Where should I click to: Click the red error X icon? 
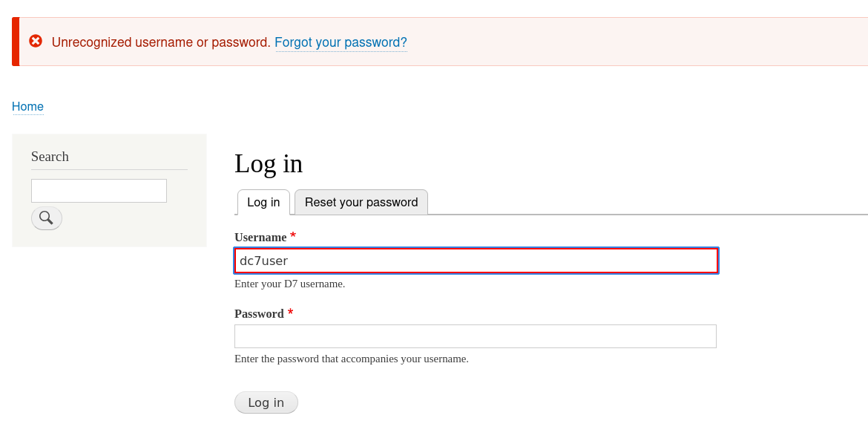tap(36, 41)
